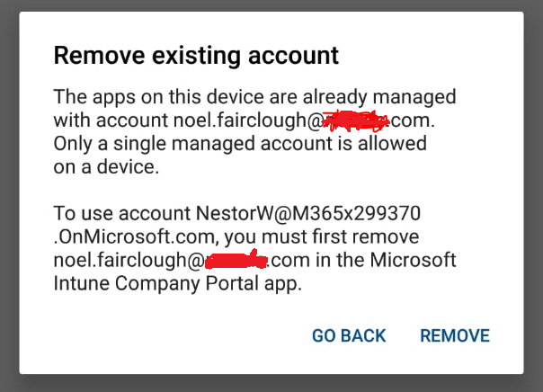Viewport: 543px width, 392px height.
Task: Tap dimmed background below the dialog
Action: pos(271,384)
